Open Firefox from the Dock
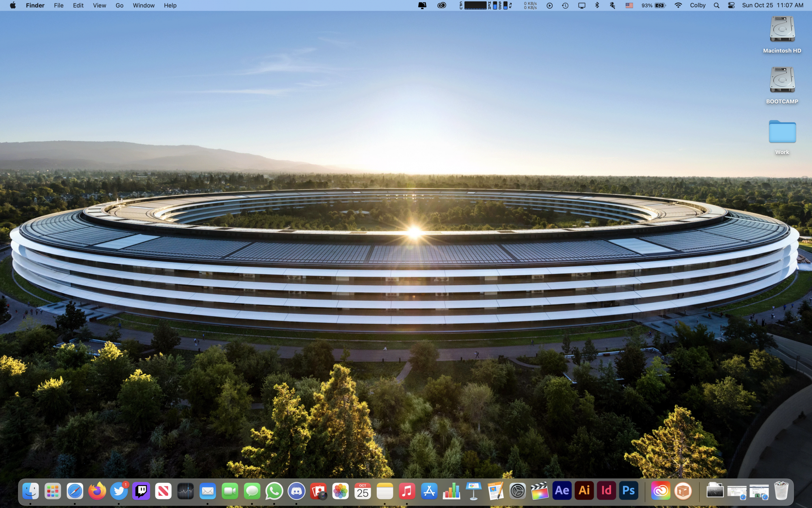The image size is (812, 508). pyautogui.click(x=97, y=491)
